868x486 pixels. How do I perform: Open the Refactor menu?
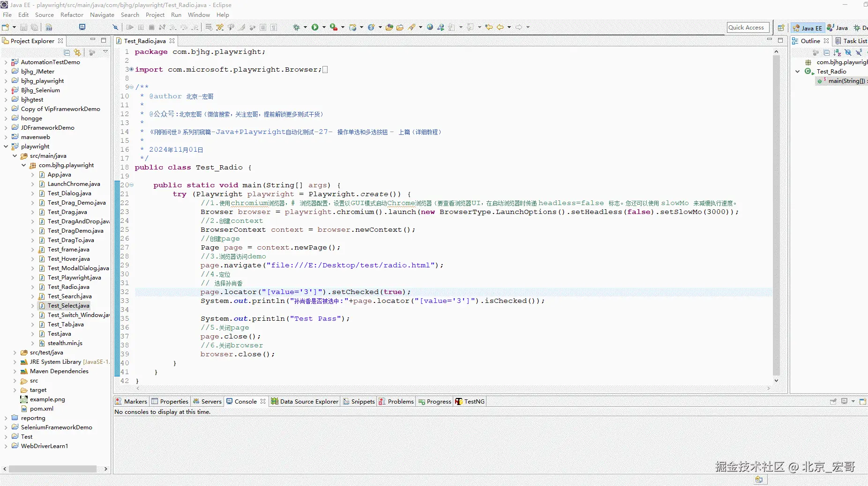point(72,15)
